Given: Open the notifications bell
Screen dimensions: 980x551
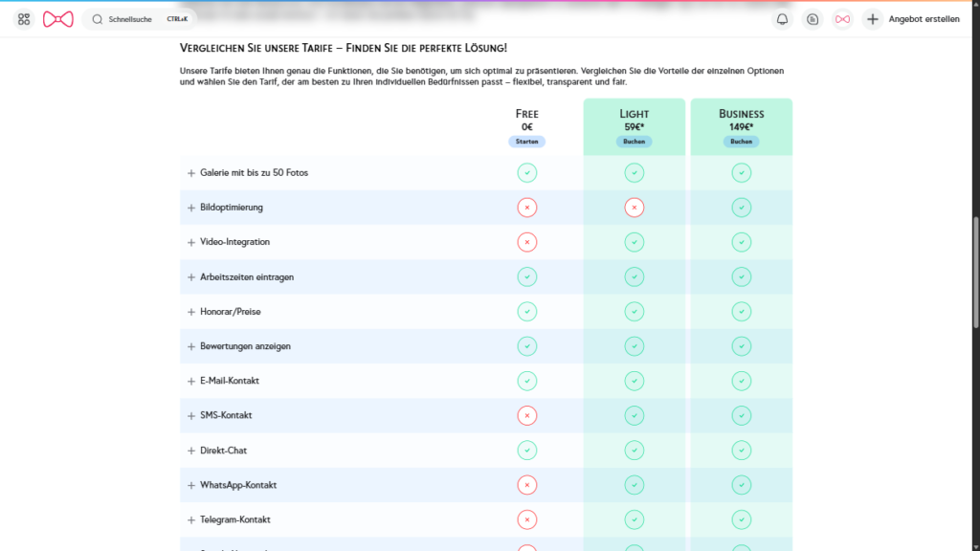Looking at the screenshot, I should coord(783,19).
